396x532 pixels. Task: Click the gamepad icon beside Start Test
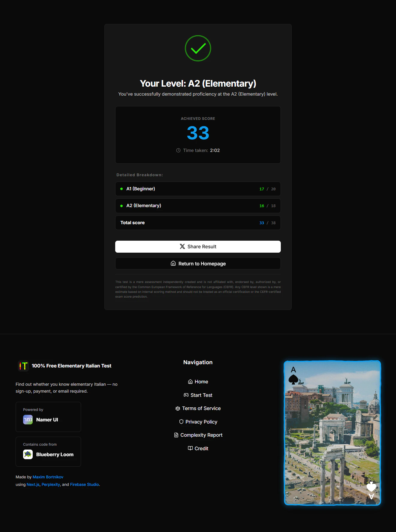click(186, 395)
